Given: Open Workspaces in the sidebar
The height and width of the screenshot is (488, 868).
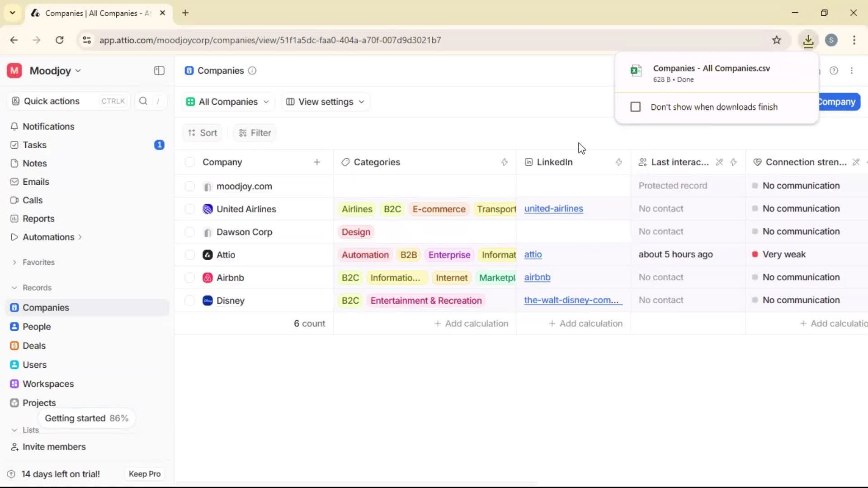Looking at the screenshot, I should 48,384.
